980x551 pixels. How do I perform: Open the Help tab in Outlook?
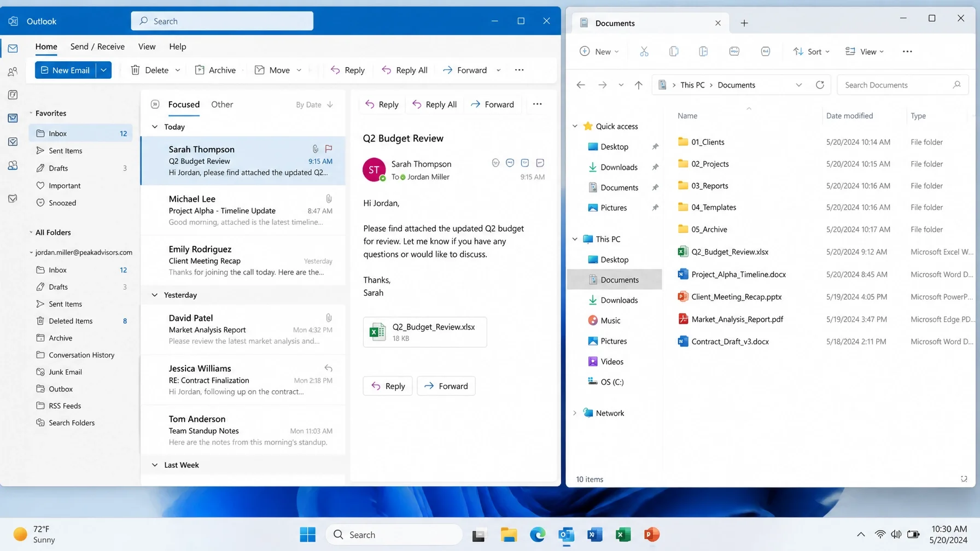click(178, 46)
